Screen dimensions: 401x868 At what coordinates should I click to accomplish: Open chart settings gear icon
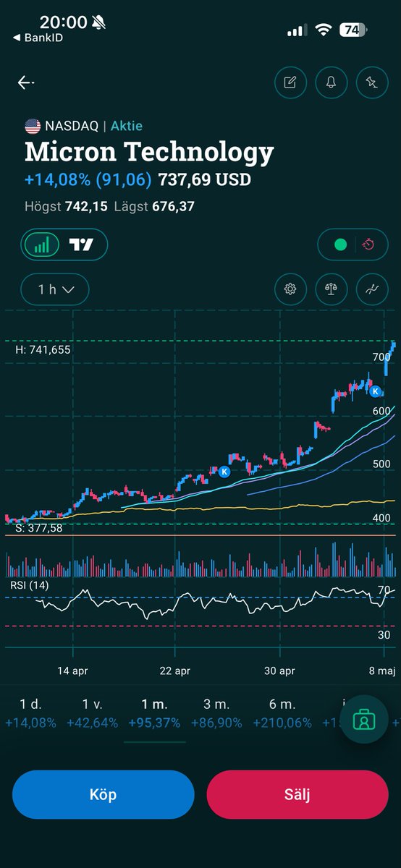(290, 289)
